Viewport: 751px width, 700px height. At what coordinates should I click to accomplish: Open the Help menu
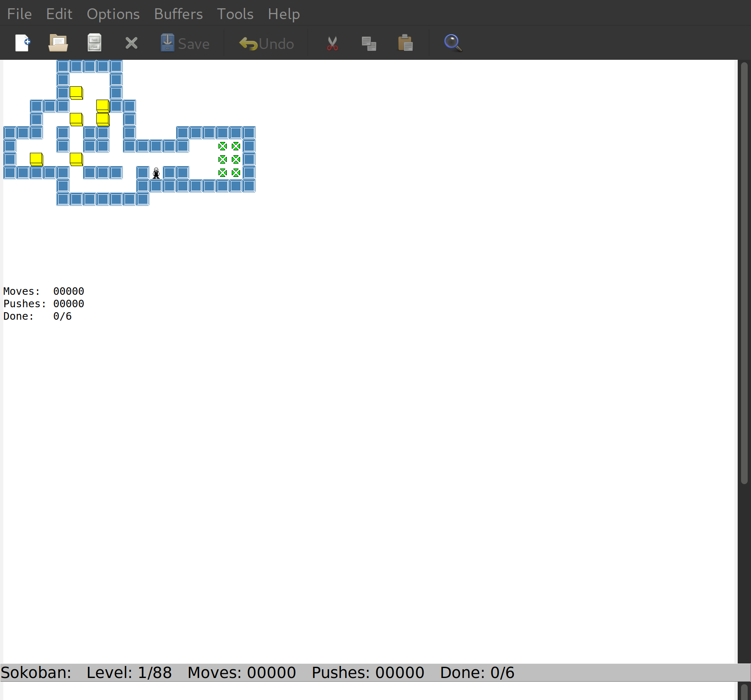284,14
